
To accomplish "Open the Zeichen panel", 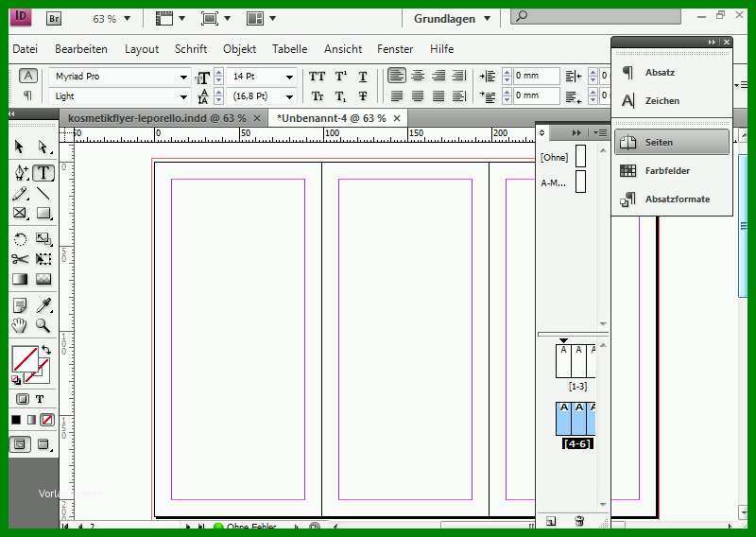I will (672, 101).
